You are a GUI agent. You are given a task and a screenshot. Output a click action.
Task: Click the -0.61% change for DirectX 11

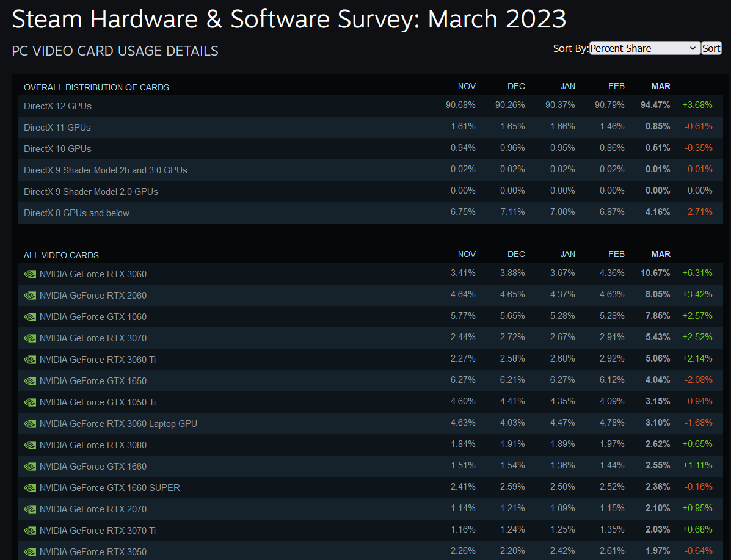(x=699, y=127)
